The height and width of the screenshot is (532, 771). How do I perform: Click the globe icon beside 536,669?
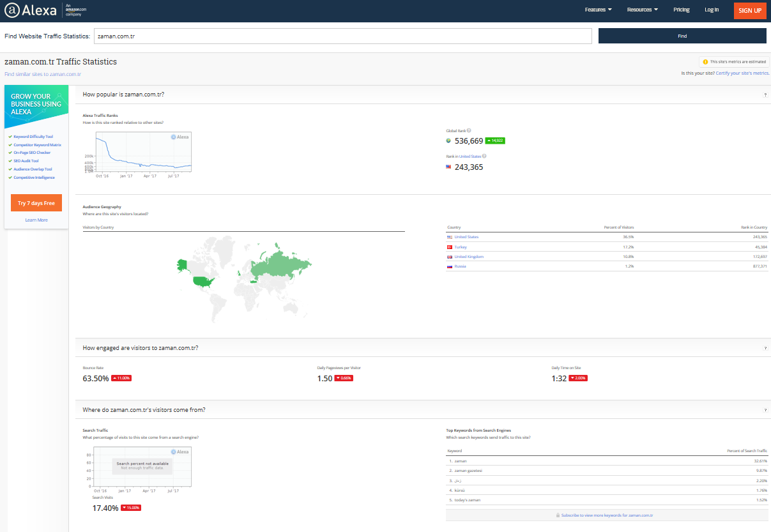click(x=448, y=141)
